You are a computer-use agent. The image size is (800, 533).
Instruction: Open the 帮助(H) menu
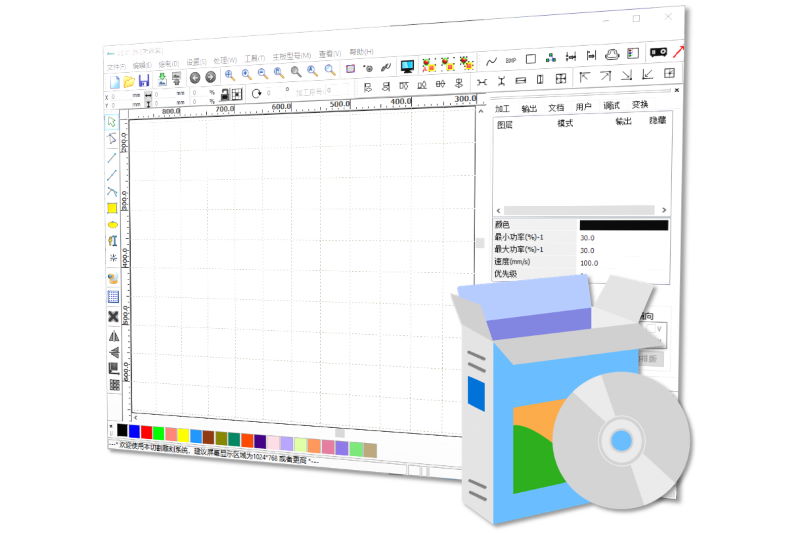coord(362,52)
